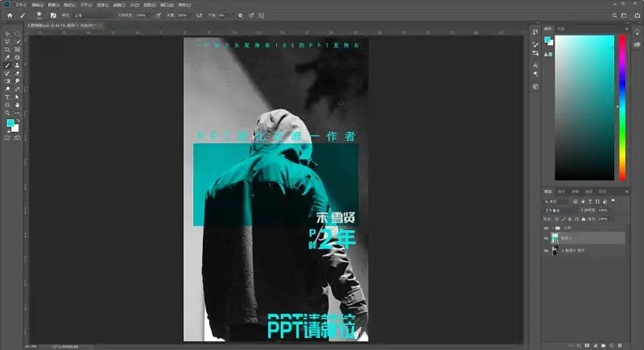The width and height of the screenshot is (644, 350).
Task: Open the brush mode dropdown in options bar
Action: click(x=93, y=15)
